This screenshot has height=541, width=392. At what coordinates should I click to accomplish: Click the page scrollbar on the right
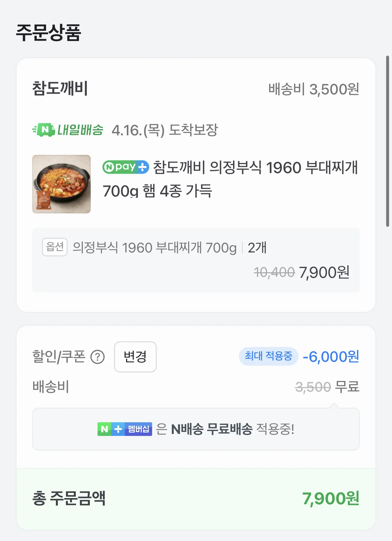[387, 141]
